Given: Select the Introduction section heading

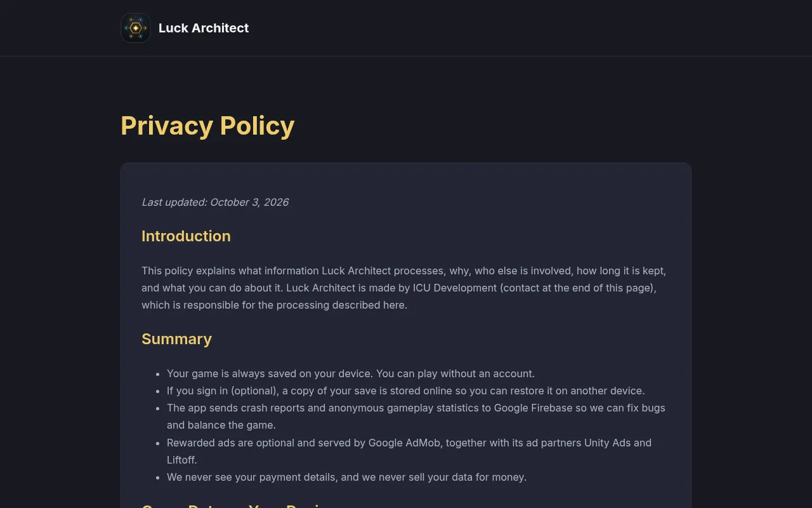Looking at the screenshot, I should click(x=186, y=236).
